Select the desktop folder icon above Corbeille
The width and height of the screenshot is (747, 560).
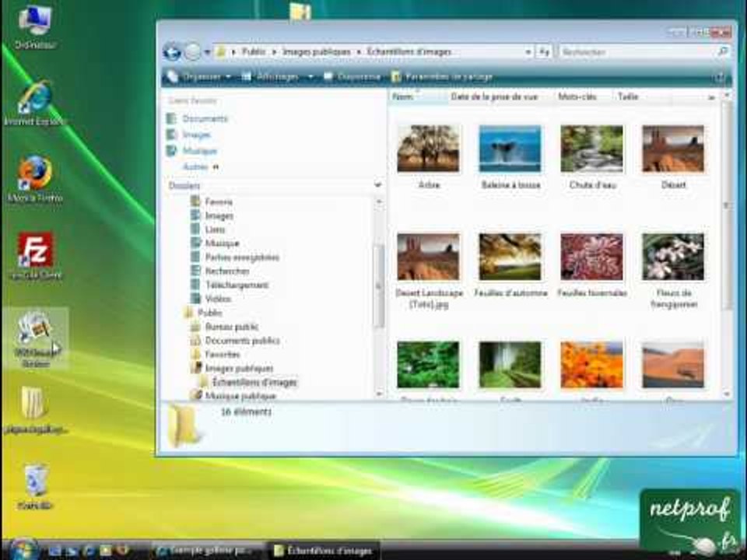click(35, 409)
